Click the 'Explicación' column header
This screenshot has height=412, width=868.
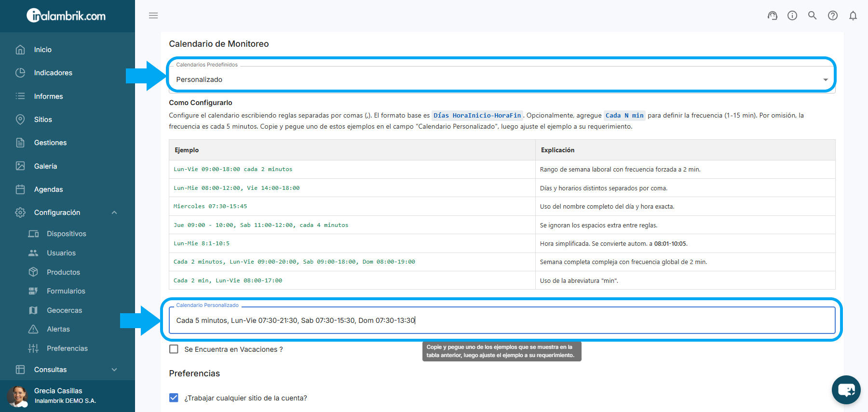click(557, 150)
